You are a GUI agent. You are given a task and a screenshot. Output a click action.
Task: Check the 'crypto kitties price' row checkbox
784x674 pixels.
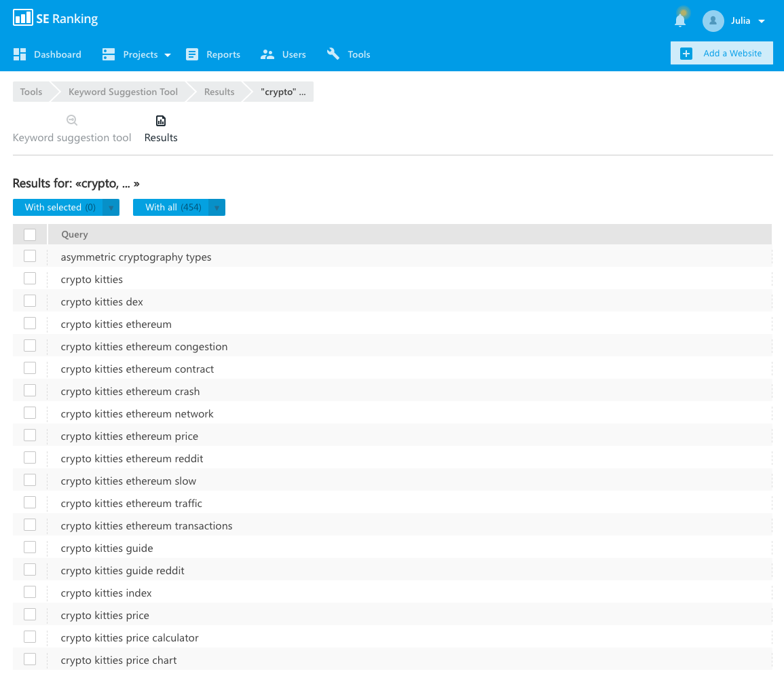click(x=29, y=614)
